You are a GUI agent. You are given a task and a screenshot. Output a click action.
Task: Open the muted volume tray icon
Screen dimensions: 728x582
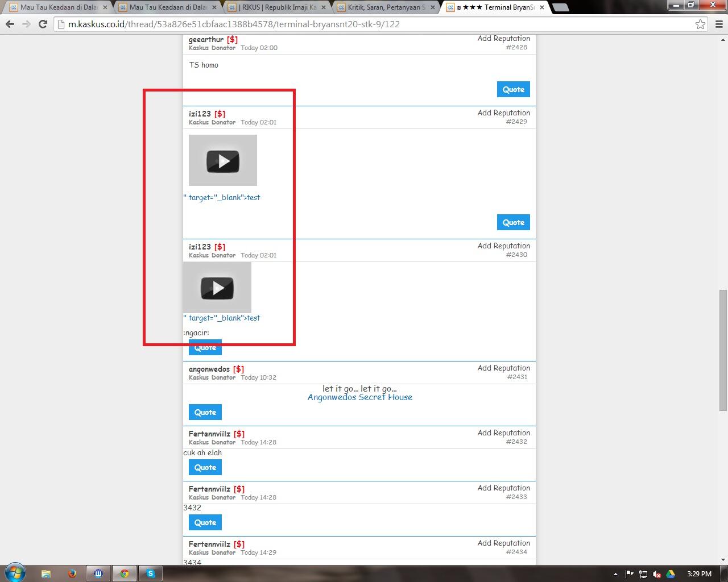point(657,574)
